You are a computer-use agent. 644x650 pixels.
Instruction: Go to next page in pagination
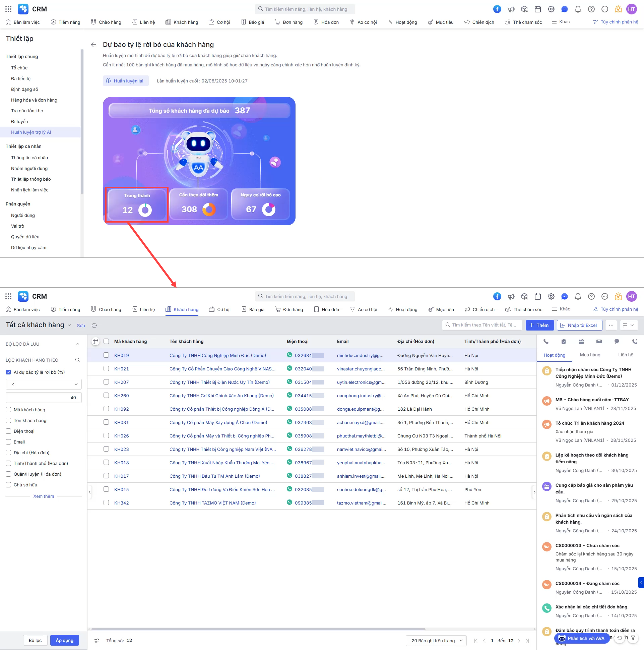pyautogui.click(x=519, y=641)
